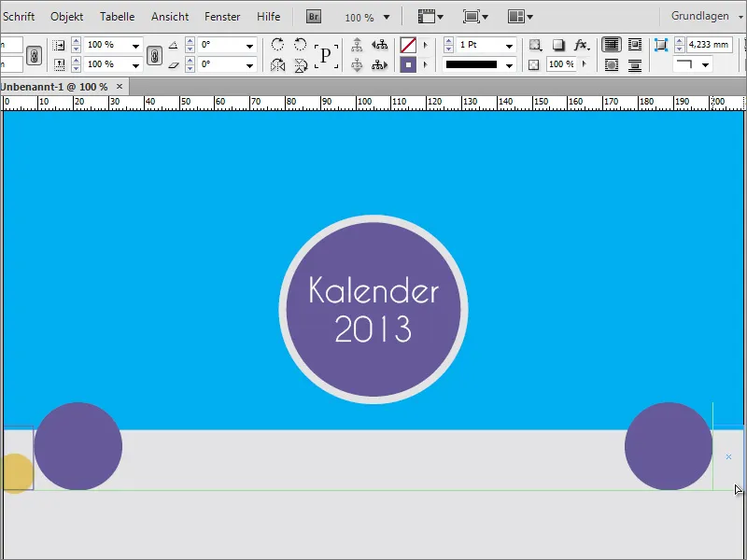Switch to the Unbenannt-1 document tab
The width and height of the screenshot is (747, 560).
tap(54, 87)
